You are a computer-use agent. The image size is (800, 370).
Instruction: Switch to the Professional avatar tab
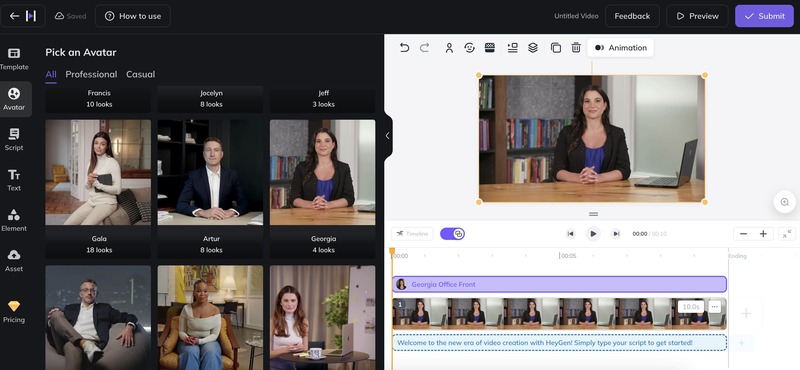(91, 75)
